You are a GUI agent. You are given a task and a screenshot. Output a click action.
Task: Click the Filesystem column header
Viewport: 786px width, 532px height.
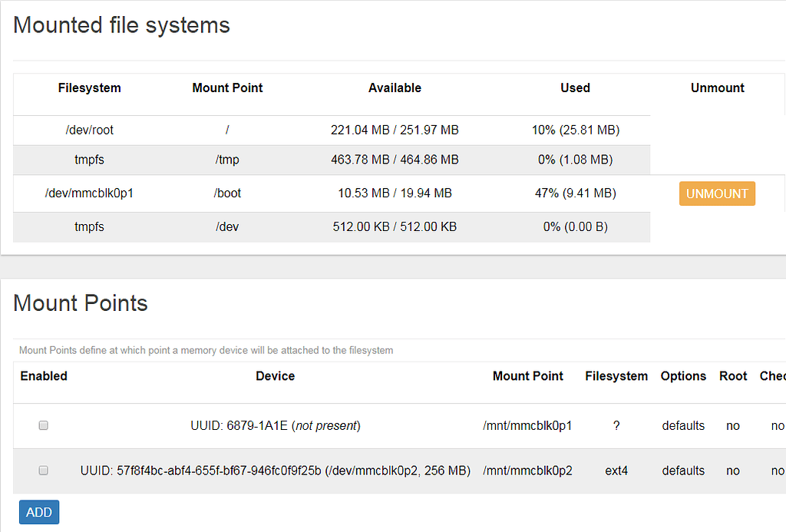(89, 88)
